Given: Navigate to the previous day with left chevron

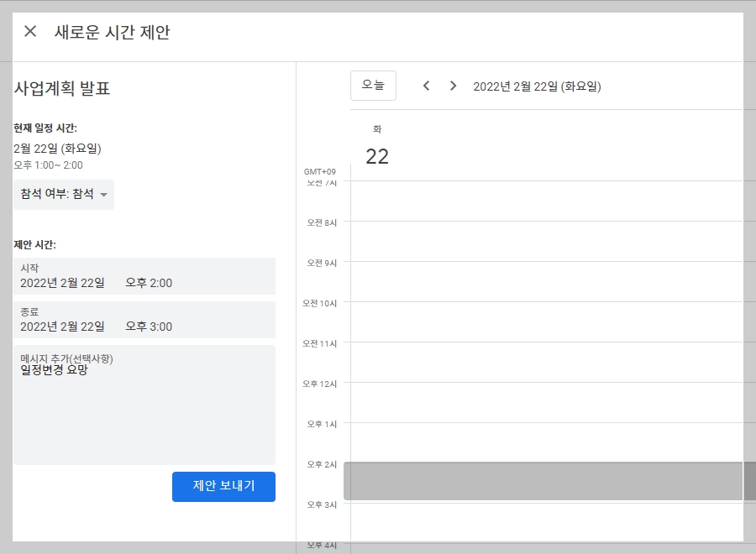Looking at the screenshot, I should (426, 86).
